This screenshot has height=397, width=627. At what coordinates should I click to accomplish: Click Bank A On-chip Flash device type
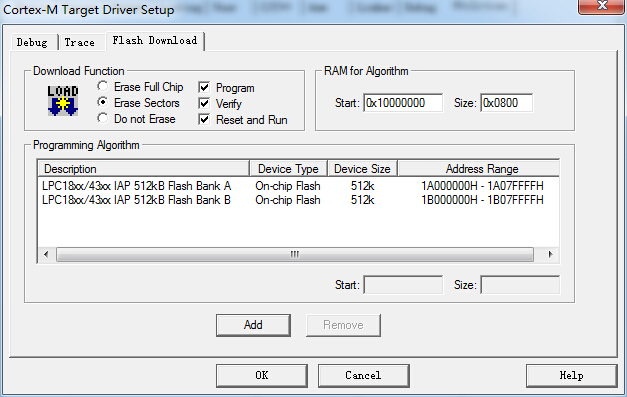[x=288, y=186]
